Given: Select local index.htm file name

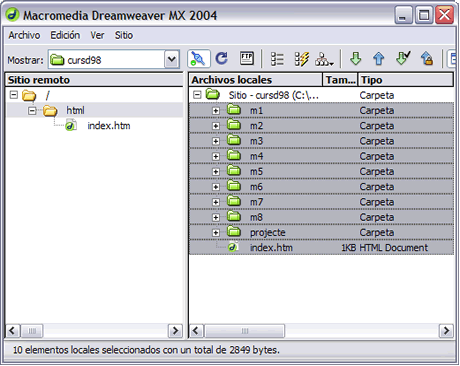Looking at the screenshot, I should [271, 248].
